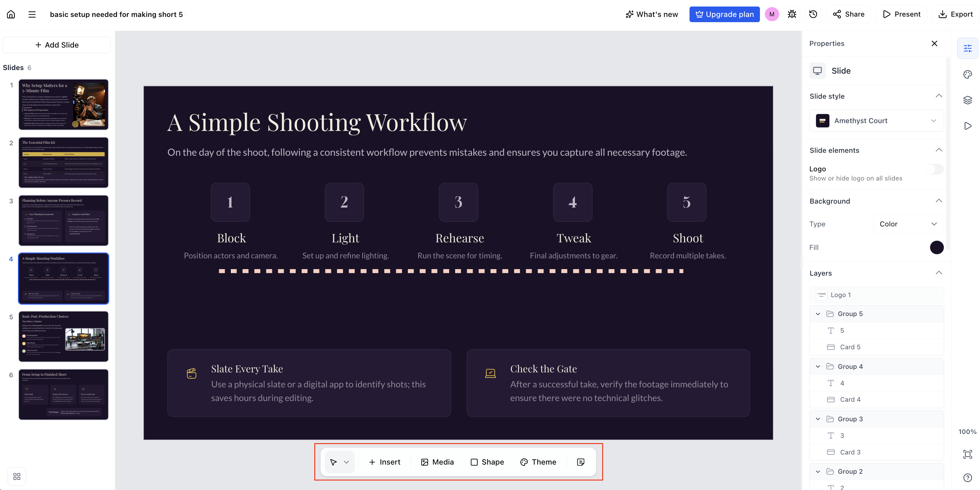Open the properties sliders panel icon
This screenshot has height=490, width=980.
[967, 48]
